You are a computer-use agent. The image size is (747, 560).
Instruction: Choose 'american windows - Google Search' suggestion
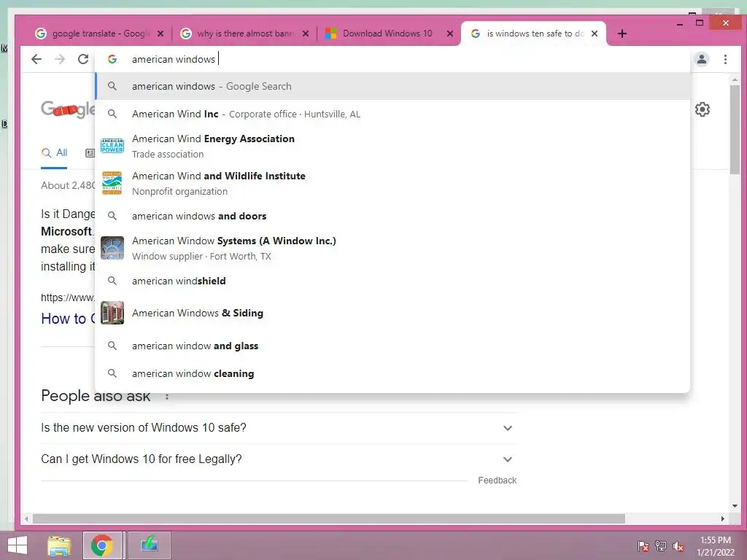click(393, 86)
